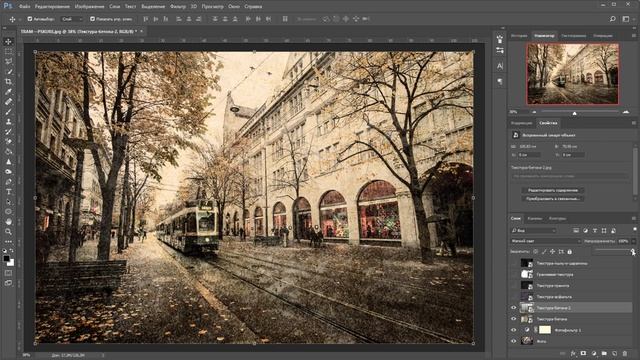Select the Pen tool

[x=8, y=182]
